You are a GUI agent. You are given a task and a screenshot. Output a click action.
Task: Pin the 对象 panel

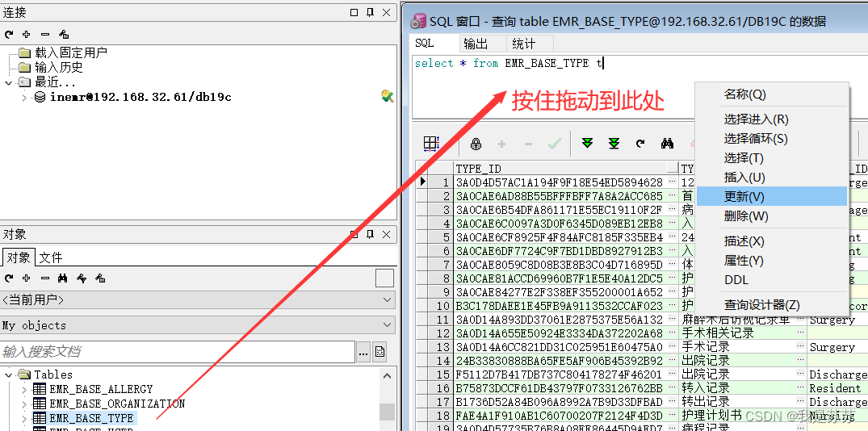click(x=371, y=234)
